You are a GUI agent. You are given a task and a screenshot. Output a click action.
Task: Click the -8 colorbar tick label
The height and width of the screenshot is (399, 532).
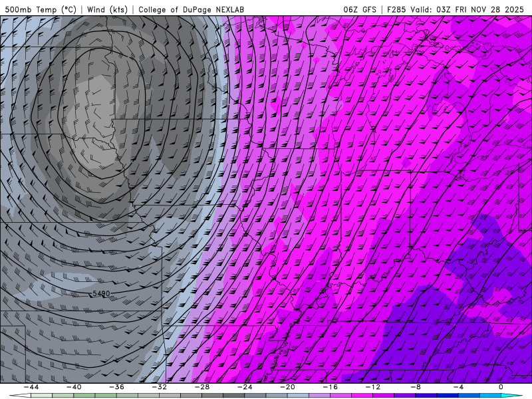[415, 387]
